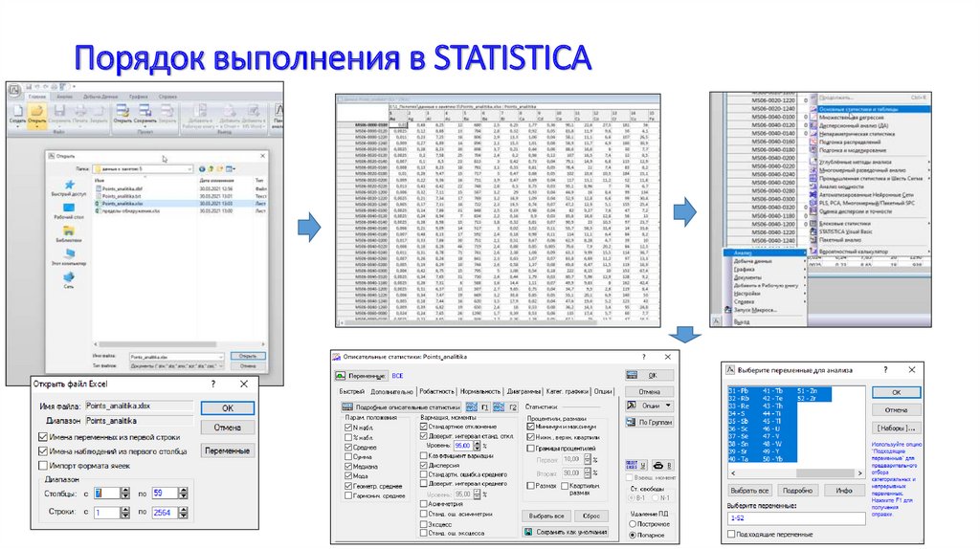Screen dimensions: 980x549
Task: Click the printer icon button in statistics dialog
Action: coord(661,465)
